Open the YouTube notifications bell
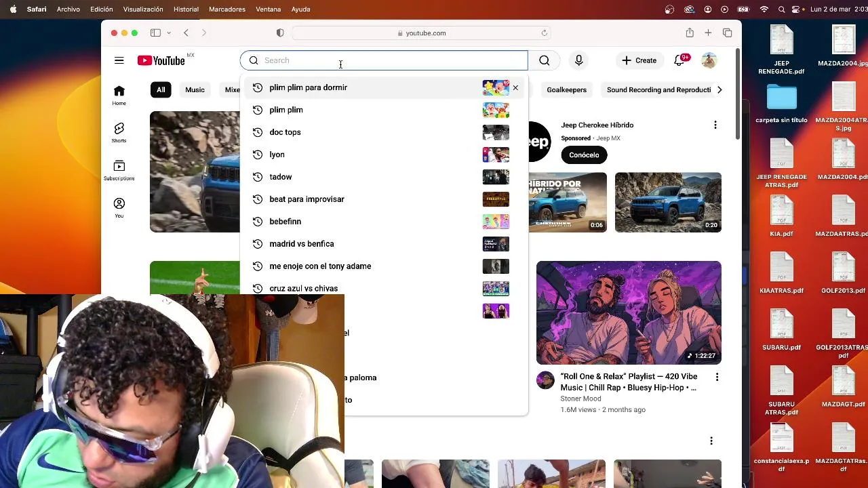Image resolution: width=868 pixels, height=488 pixels. click(679, 60)
